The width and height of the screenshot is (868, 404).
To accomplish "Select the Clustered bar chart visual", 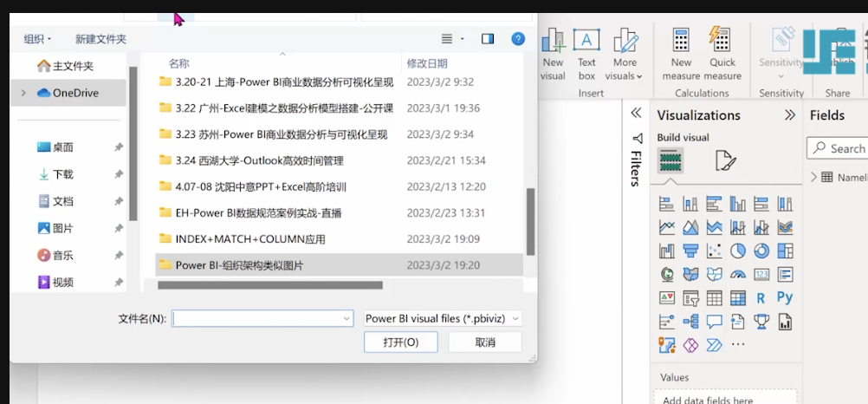I will (x=714, y=204).
